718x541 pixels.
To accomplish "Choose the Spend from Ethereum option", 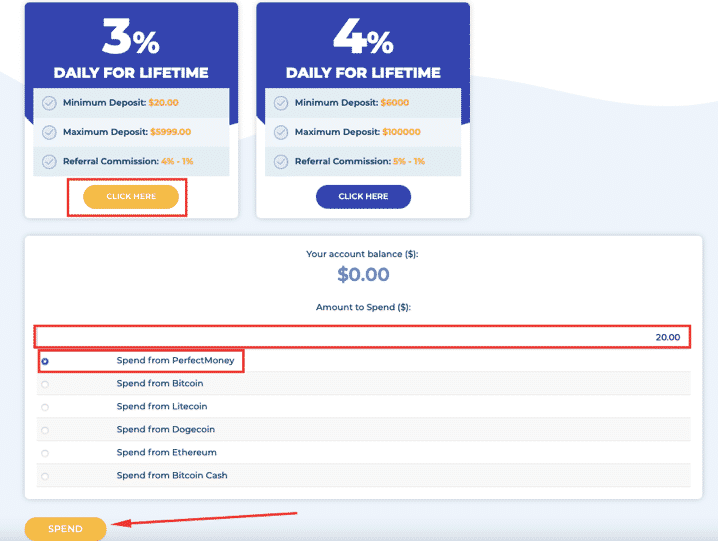I will point(45,453).
